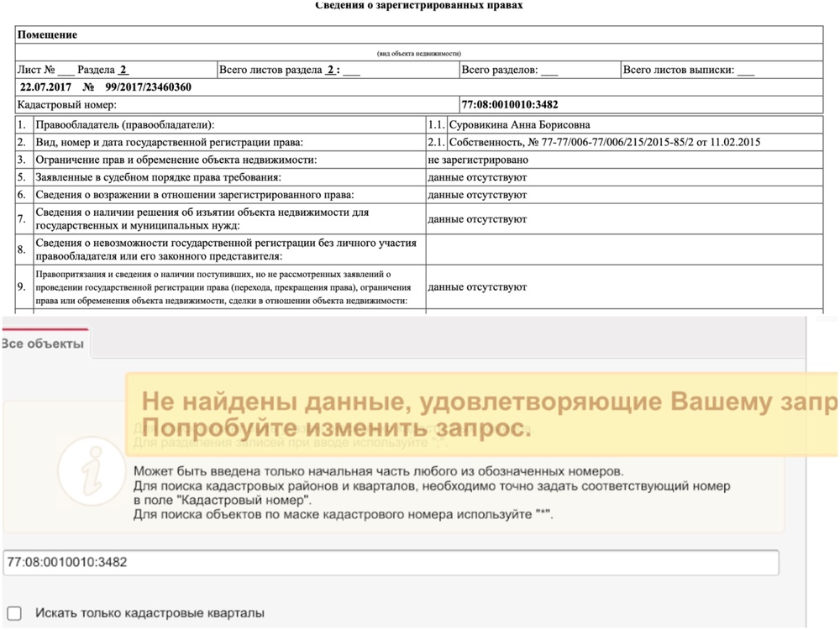Click 'Всего листов раздела' cell
The height and width of the screenshot is (630, 840).
338,70
